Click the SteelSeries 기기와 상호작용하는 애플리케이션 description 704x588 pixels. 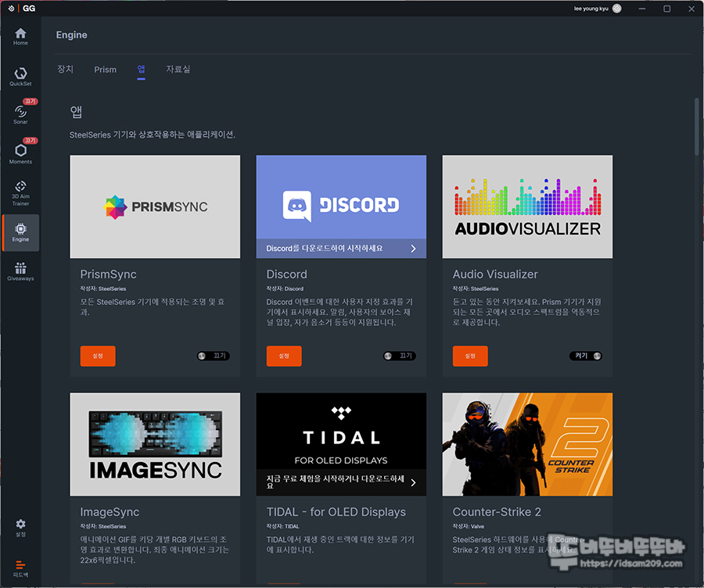[x=153, y=134]
